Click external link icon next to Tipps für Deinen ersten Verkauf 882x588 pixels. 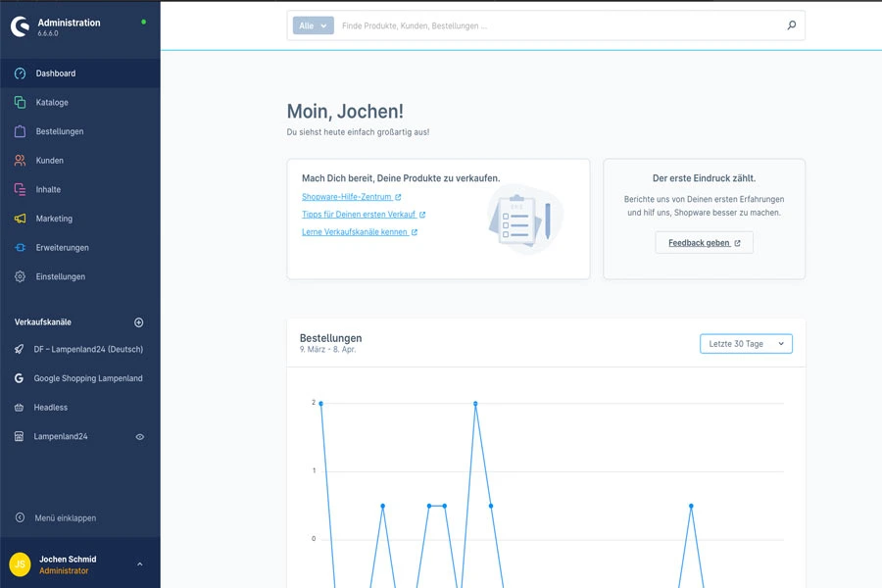[422, 215]
